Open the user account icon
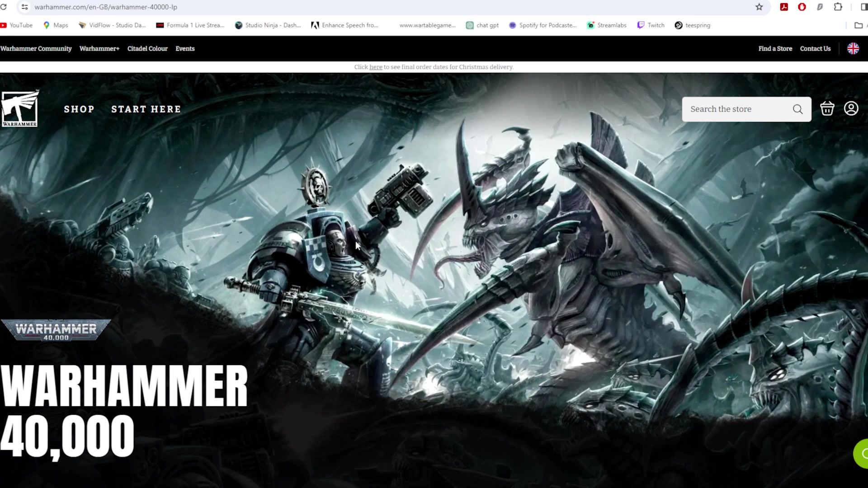Viewport: 868px width, 488px height. tap(851, 108)
